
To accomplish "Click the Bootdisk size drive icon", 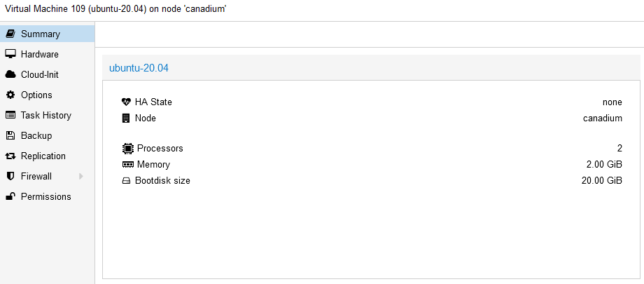I will [x=126, y=180].
